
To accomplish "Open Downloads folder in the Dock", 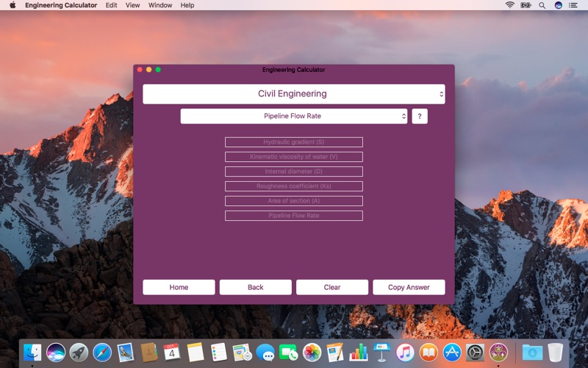I will [x=532, y=353].
